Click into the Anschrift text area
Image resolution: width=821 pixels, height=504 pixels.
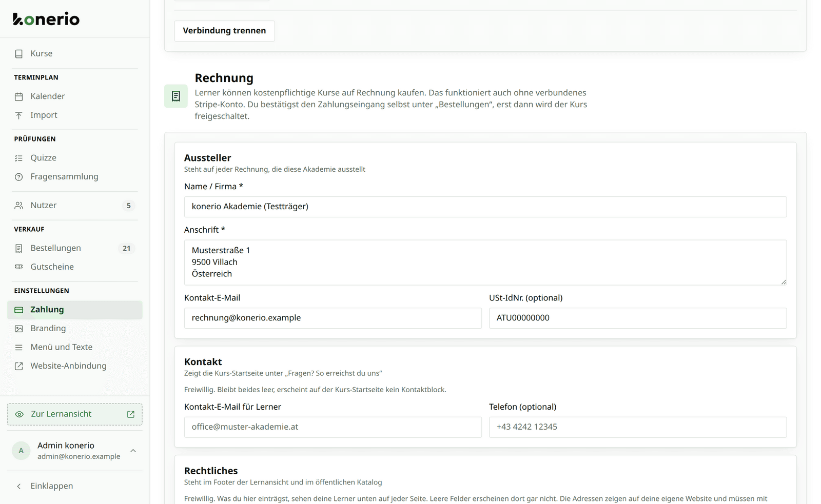pyautogui.click(x=485, y=263)
